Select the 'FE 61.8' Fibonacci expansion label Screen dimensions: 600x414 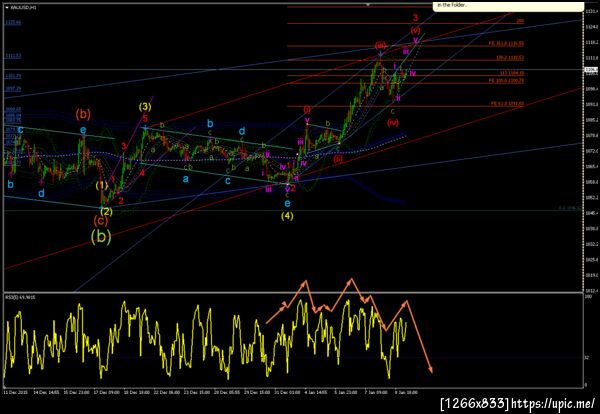pyautogui.click(x=507, y=104)
